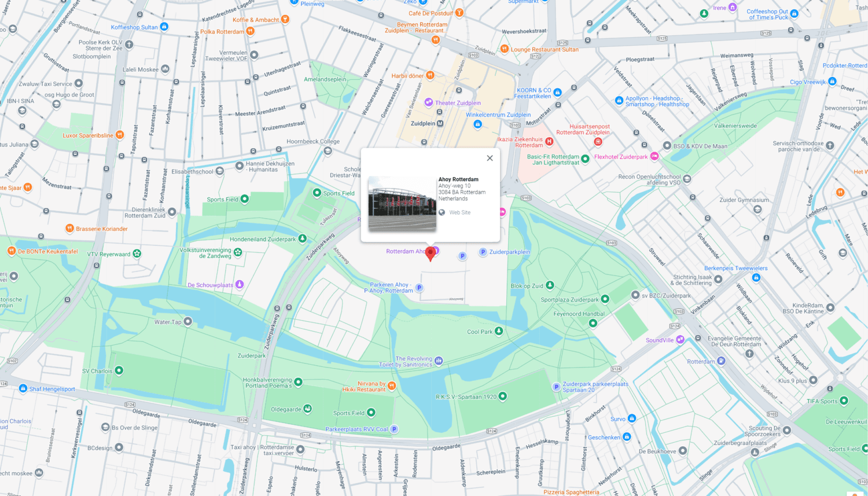Image resolution: width=868 pixels, height=496 pixels.
Task: Select Beymen Rotterdam Zuidplein restaurant icon
Action: click(436, 40)
